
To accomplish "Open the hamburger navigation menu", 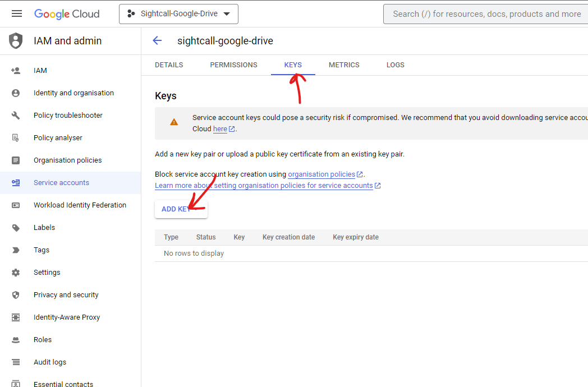I will point(17,14).
